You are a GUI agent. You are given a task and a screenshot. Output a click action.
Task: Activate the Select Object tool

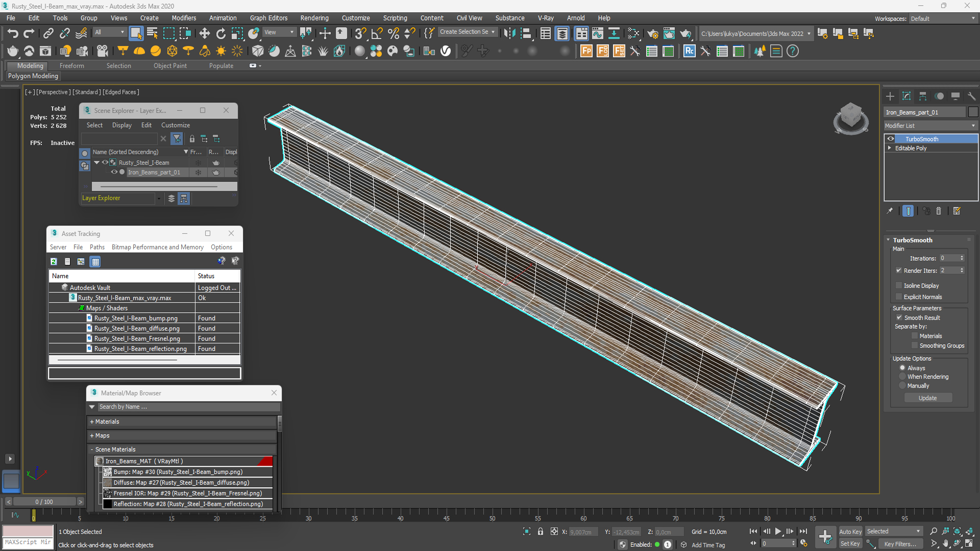pos(136,34)
